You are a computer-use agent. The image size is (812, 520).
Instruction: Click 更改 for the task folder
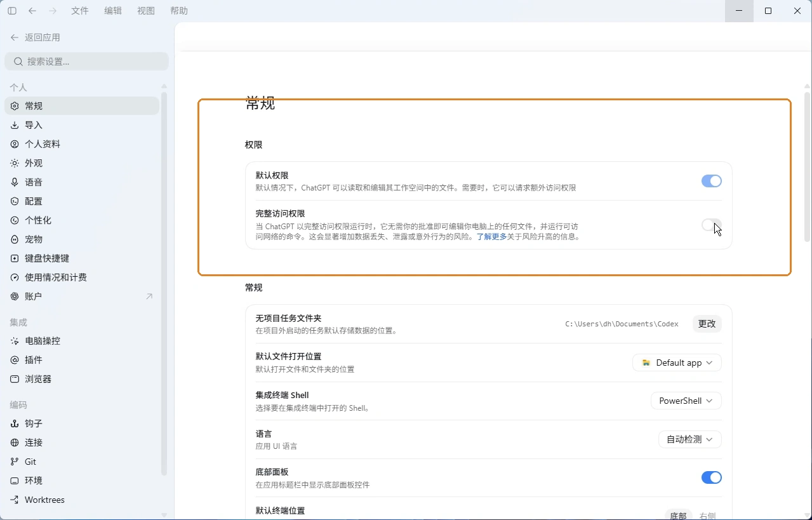[707, 324]
